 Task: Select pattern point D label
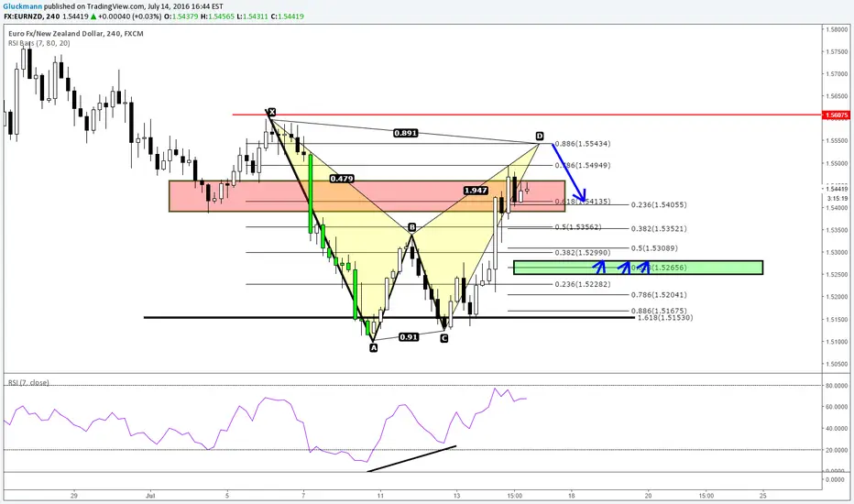click(539, 136)
